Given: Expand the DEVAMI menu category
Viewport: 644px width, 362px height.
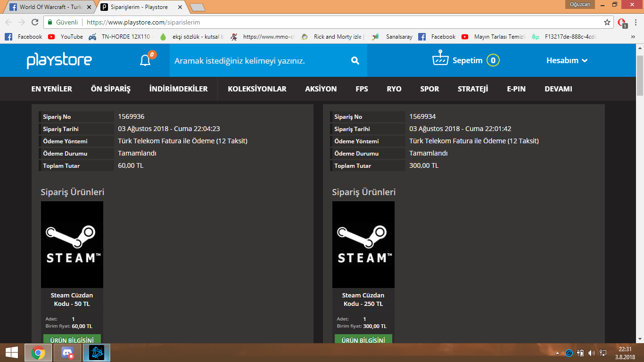Looking at the screenshot, I should tap(558, 89).
